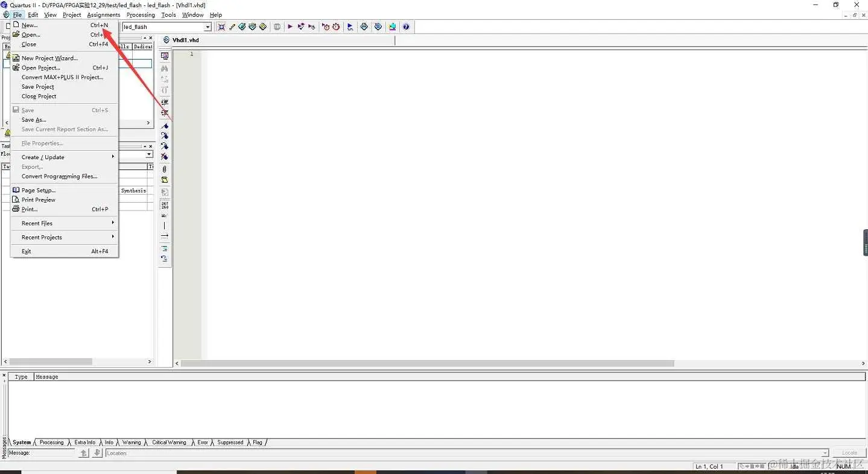Toggle line numbers 267/268 icon
Viewport: 868px width, 474px height.
(x=164, y=205)
